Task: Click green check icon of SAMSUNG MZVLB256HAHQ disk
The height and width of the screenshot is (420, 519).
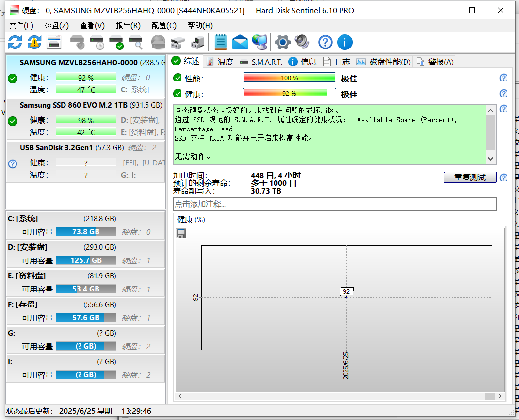Action: click(13, 79)
